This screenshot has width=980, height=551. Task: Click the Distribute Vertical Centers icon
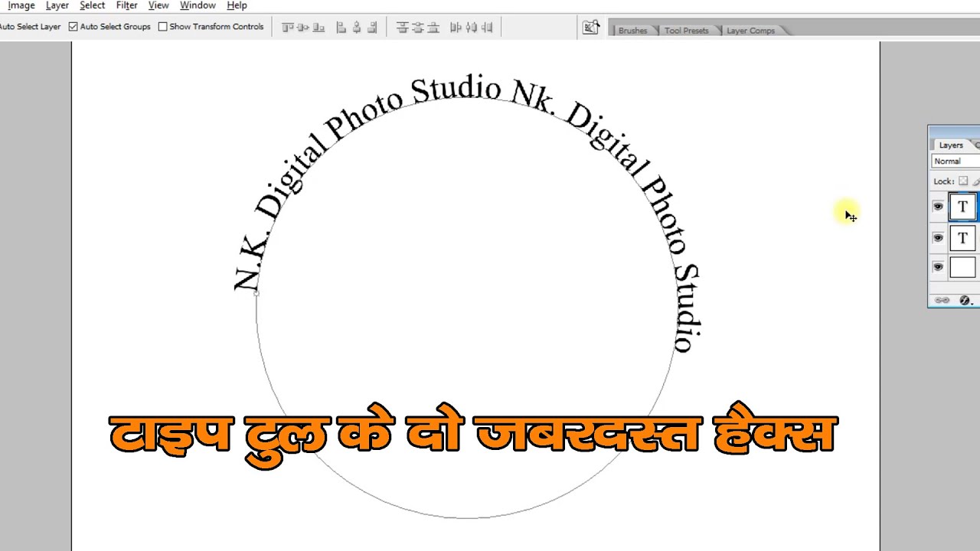[418, 28]
